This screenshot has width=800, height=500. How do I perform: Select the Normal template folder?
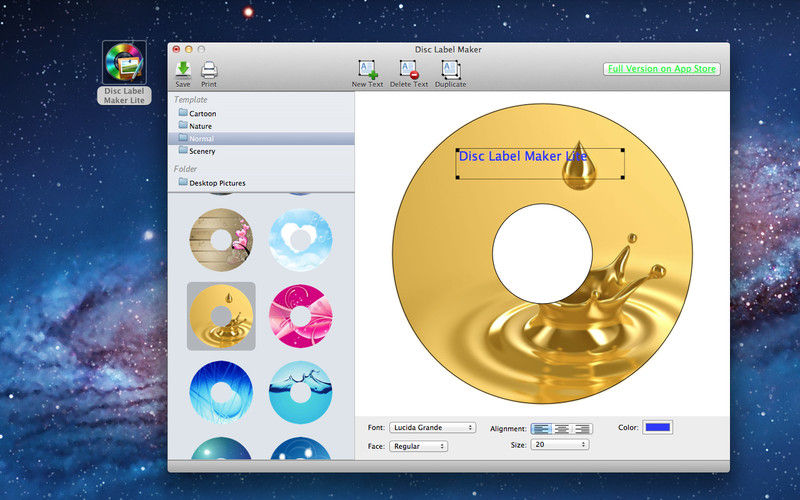click(x=261, y=138)
